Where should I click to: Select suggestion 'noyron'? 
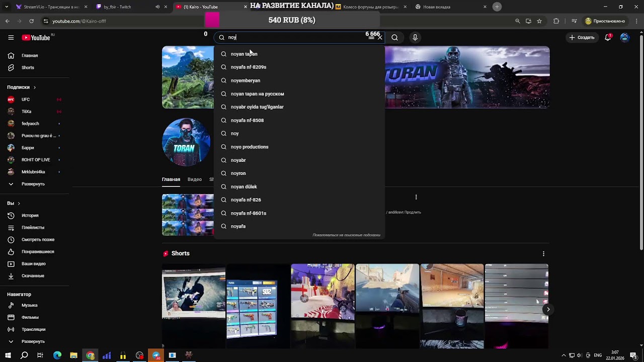pos(299,173)
